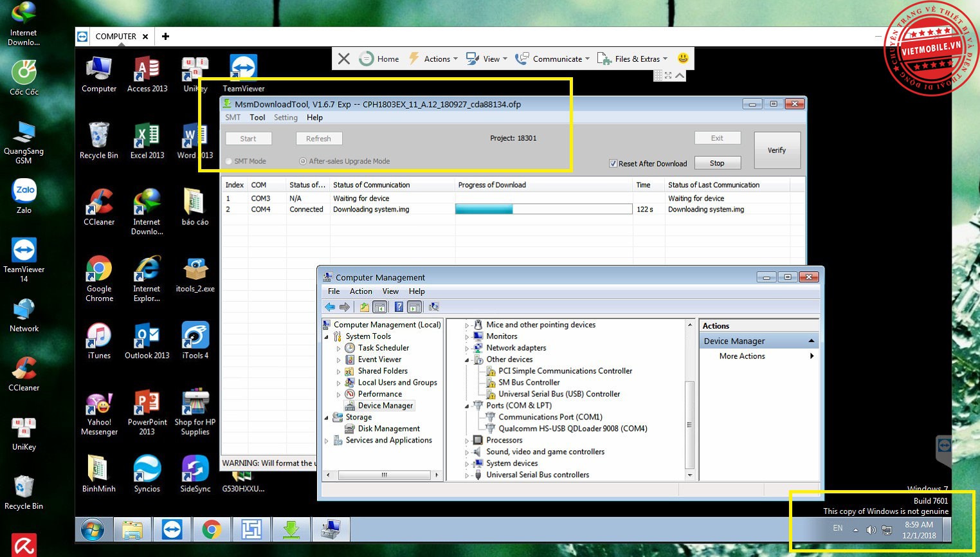
Task: Toggle Reset After Download checkbox
Action: 613,163
